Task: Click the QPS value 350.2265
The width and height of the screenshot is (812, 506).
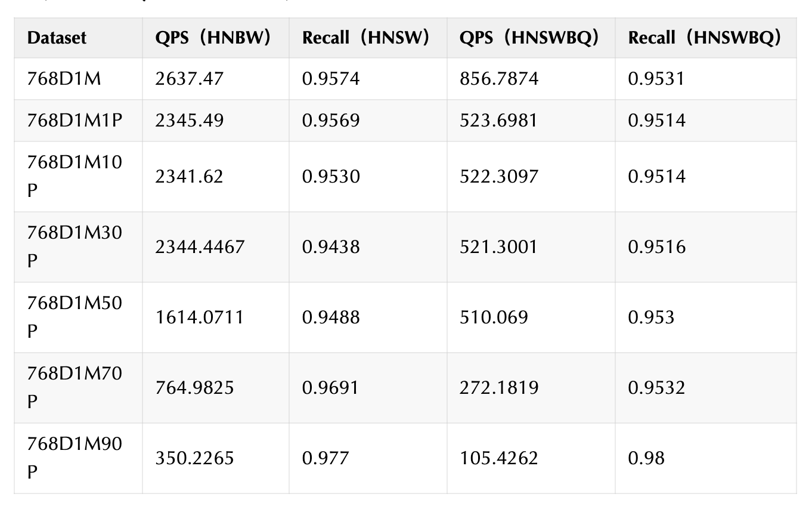Action: (194, 458)
